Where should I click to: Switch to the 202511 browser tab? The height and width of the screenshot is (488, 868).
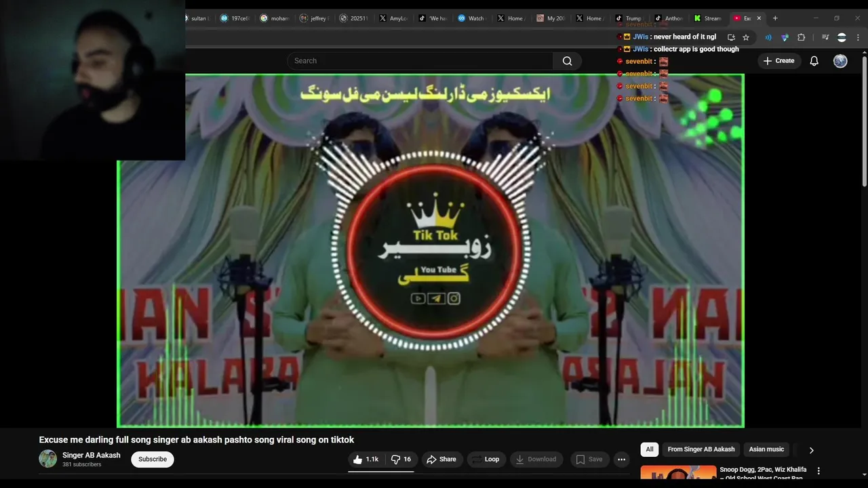pyautogui.click(x=355, y=18)
